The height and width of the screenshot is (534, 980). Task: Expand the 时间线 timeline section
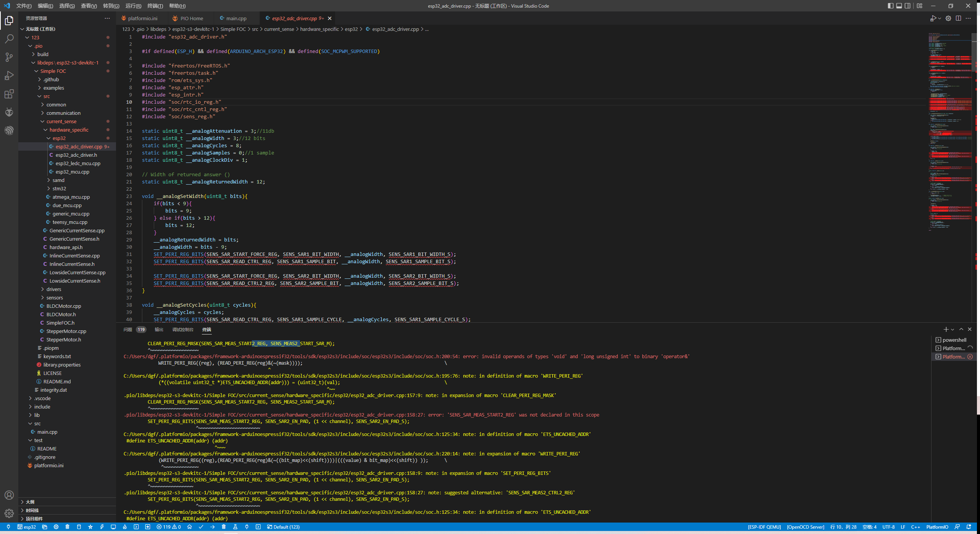click(x=67, y=510)
